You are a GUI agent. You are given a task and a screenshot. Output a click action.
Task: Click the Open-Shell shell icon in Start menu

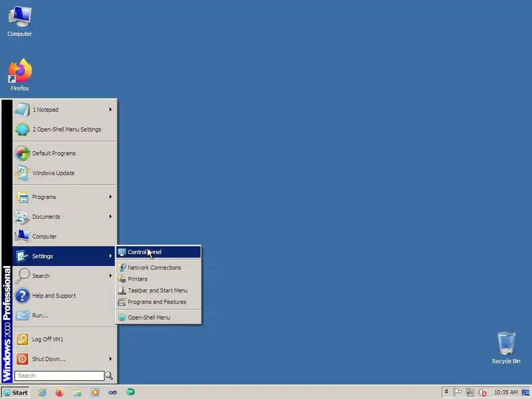pos(22,129)
